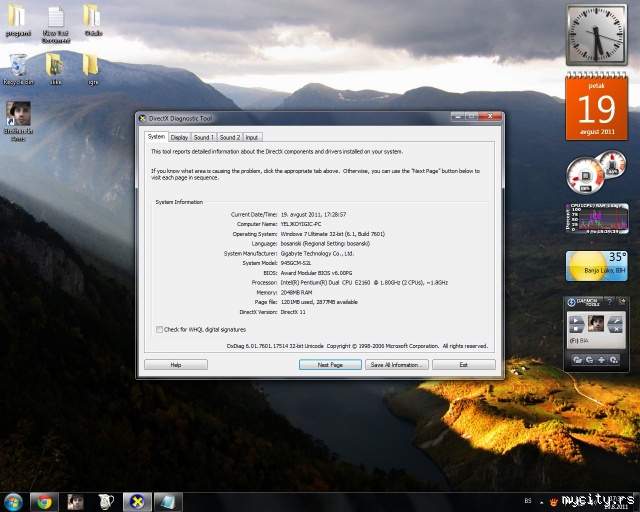The height and width of the screenshot is (512, 640).
Task: Click the DAEMON Tools gadget logo
Action: click(x=571, y=302)
